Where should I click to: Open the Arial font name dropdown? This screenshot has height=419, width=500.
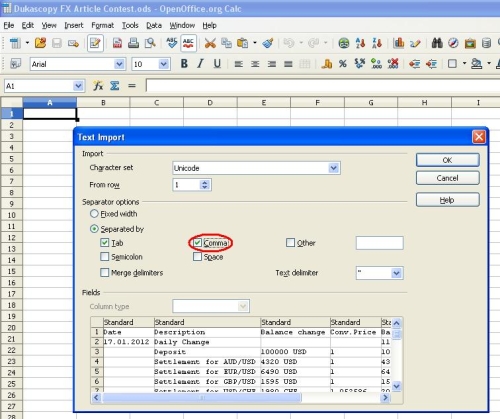119,64
